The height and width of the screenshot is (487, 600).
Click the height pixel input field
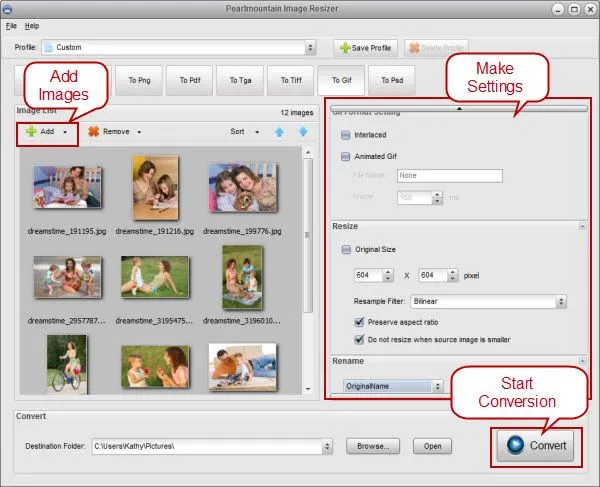click(434, 275)
